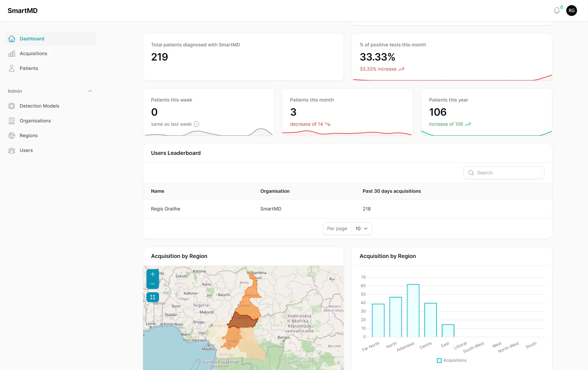This screenshot has width=588, height=370.
Task: Open Acquisitions page
Action: (50, 54)
